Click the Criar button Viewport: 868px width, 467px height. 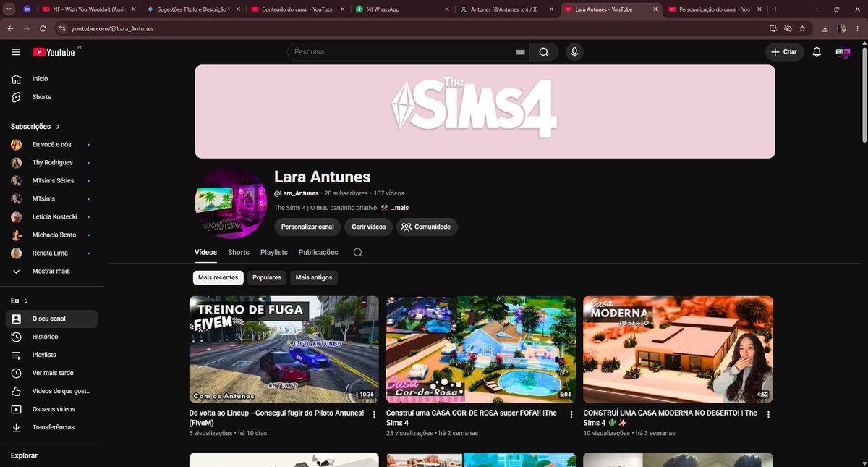(x=785, y=52)
